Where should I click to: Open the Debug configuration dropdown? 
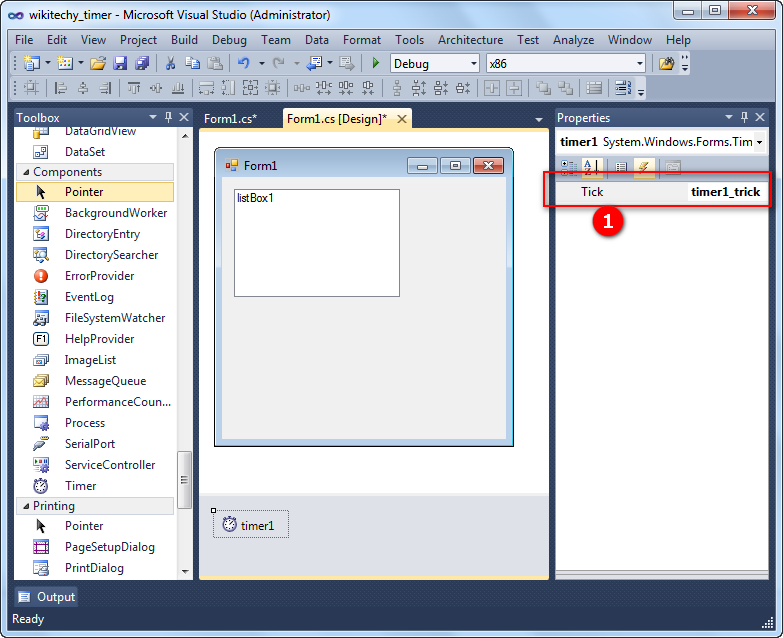coord(473,63)
